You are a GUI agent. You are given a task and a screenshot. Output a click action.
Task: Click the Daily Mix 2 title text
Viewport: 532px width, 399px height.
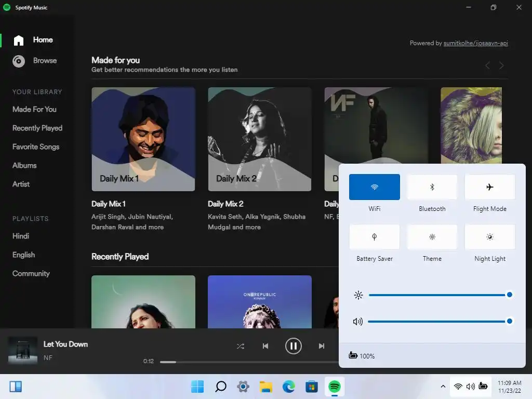click(x=225, y=204)
